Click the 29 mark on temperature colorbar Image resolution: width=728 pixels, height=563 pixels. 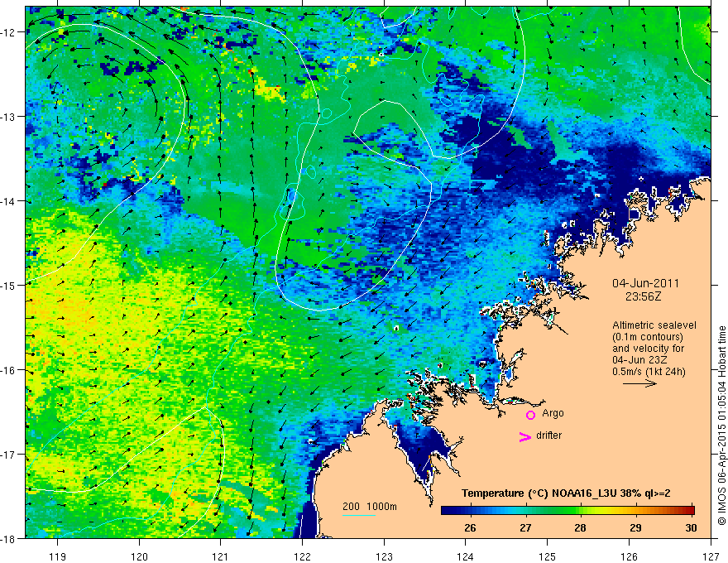tap(635, 527)
